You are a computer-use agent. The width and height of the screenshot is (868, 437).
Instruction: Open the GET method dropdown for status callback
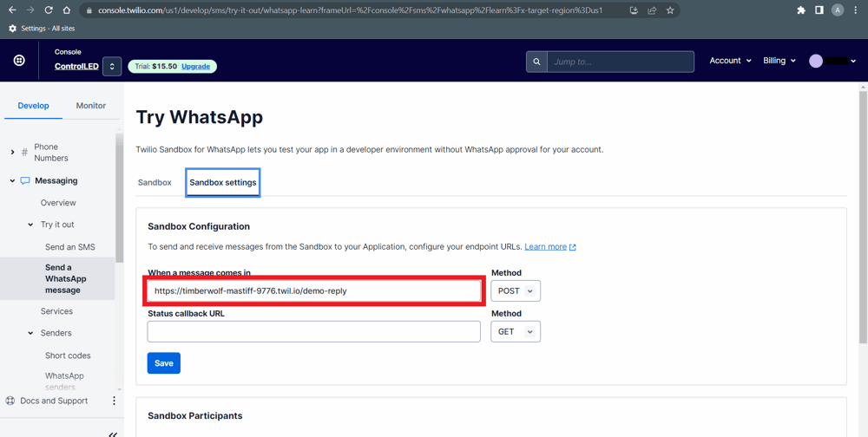(x=516, y=331)
